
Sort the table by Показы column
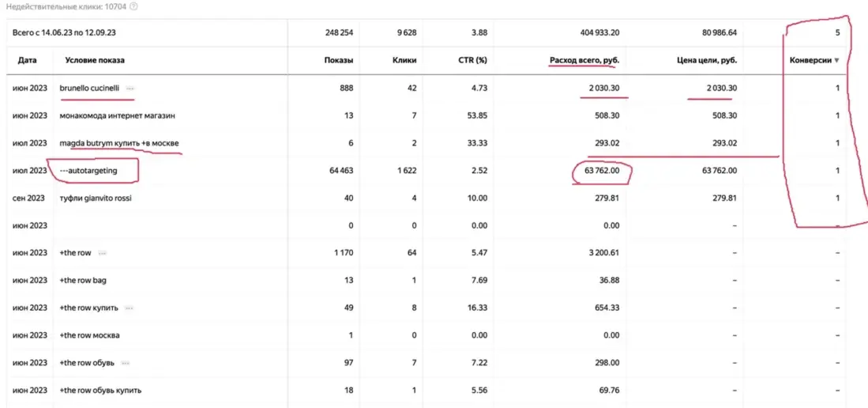[x=338, y=61]
